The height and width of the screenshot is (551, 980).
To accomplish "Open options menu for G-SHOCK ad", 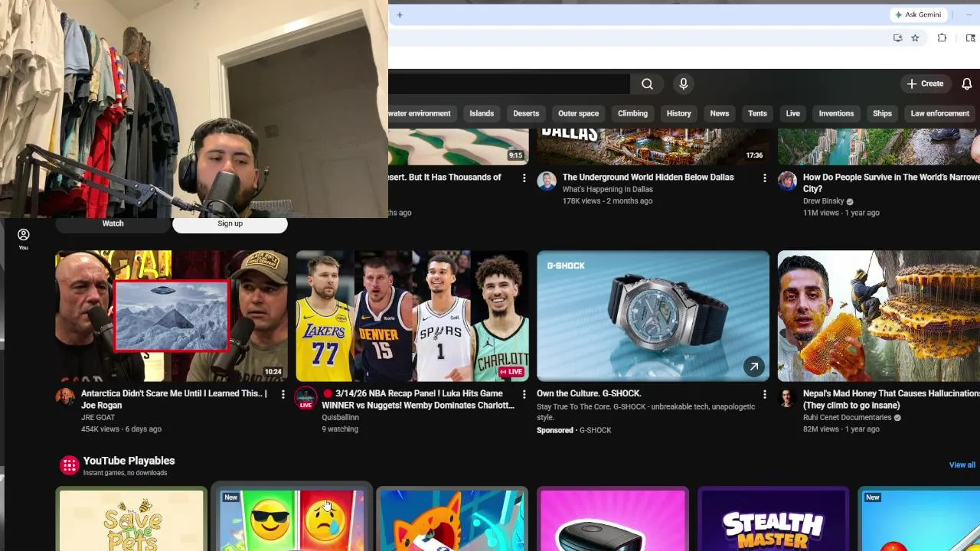I will [x=764, y=394].
